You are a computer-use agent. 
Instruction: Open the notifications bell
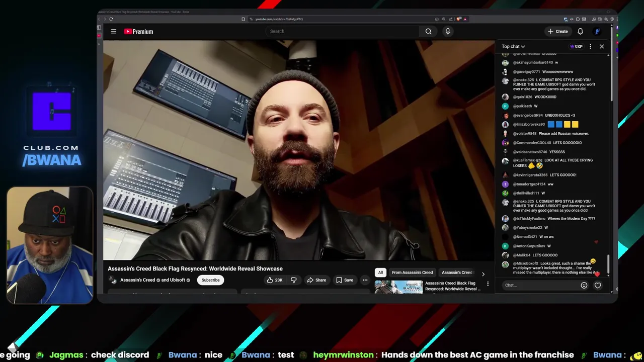pyautogui.click(x=580, y=31)
